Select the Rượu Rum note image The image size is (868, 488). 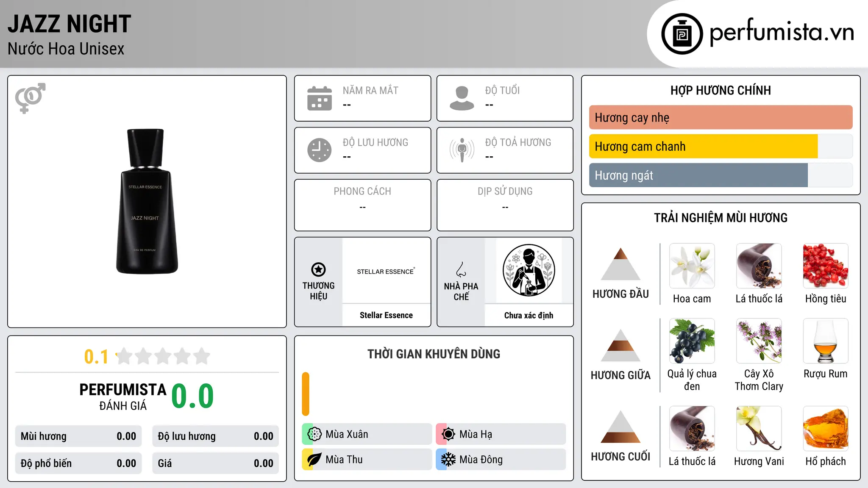(x=826, y=341)
